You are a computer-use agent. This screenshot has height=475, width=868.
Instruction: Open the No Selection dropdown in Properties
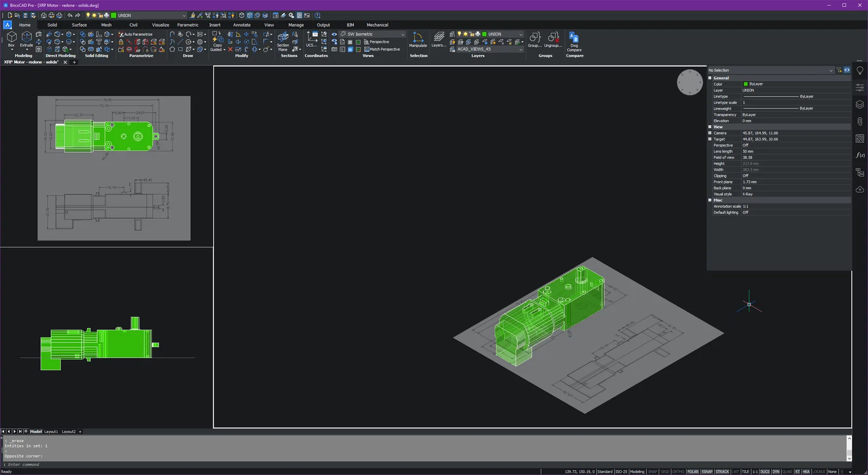click(770, 70)
